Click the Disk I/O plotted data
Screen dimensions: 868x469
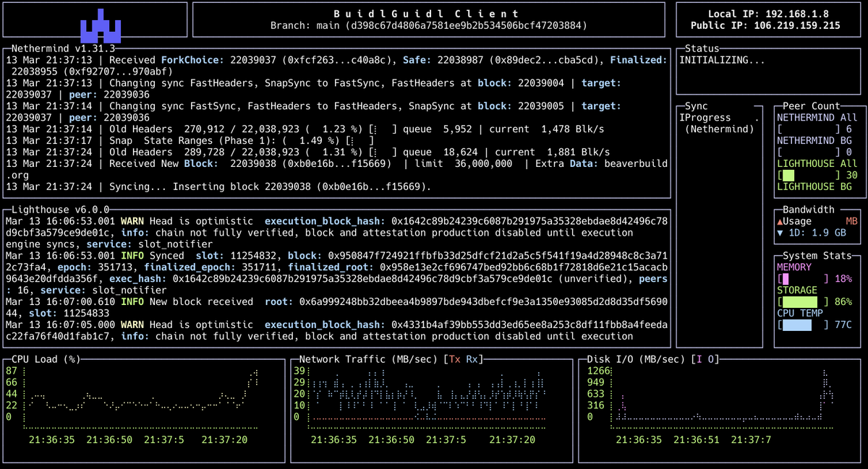[x=723, y=395]
